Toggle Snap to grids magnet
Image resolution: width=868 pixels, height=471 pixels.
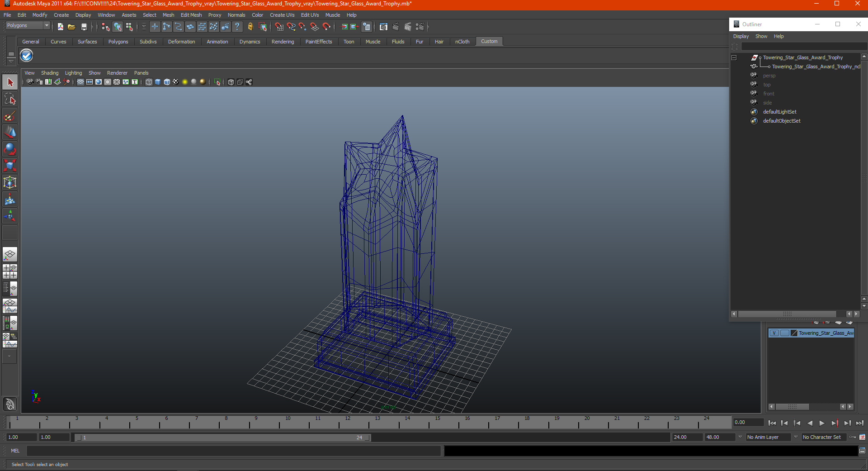[x=279, y=27]
